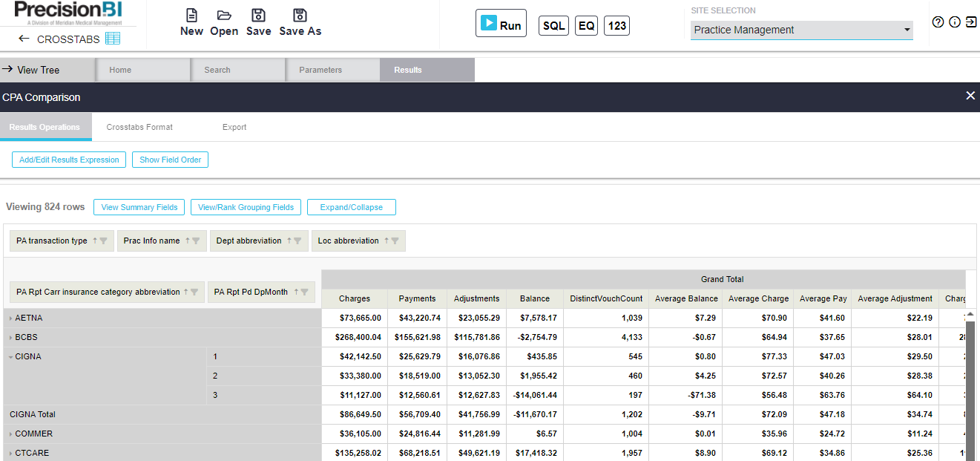The height and width of the screenshot is (461, 980).
Task: Click Add/Edit Results Expression
Action: 68,159
